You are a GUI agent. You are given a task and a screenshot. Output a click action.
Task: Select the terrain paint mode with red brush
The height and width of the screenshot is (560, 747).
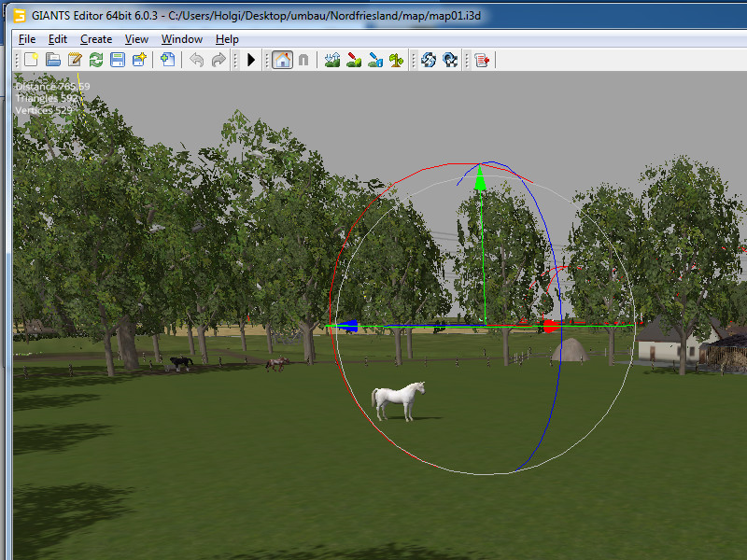tap(354, 60)
